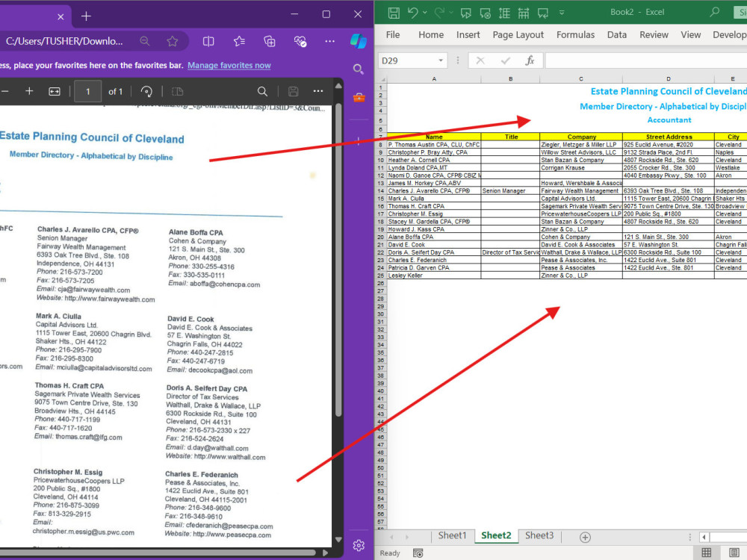This screenshot has width=747, height=560.
Task: Switch to Sheet3 tab
Action: point(539,535)
